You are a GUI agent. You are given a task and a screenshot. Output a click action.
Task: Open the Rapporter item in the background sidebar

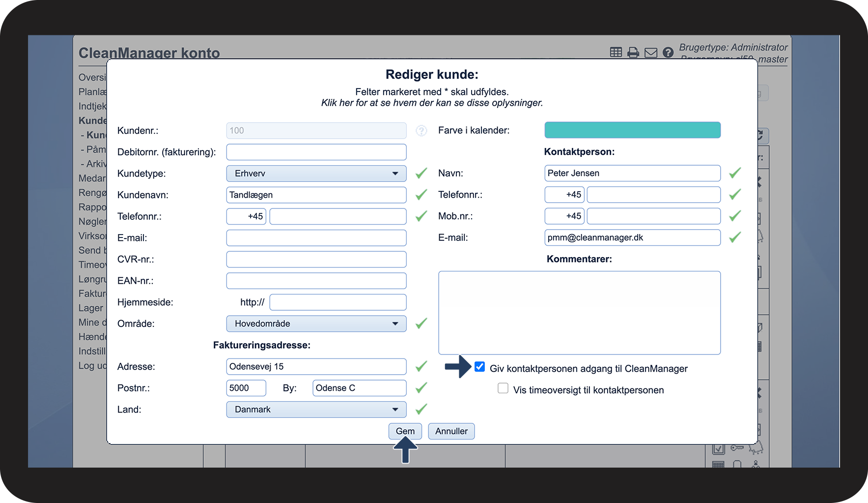point(92,207)
